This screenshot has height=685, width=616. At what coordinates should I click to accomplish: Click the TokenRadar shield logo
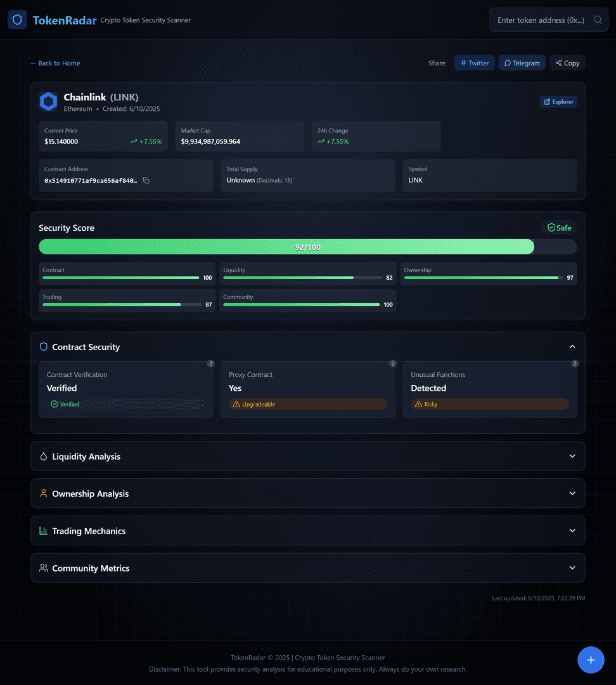click(x=16, y=20)
